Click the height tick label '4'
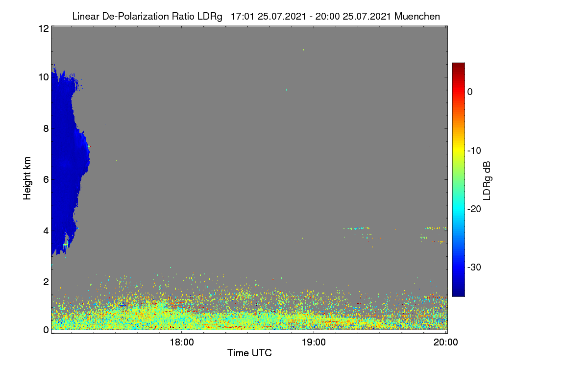Image resolution: width=588 pixels, height=392 pixels. [x=46, y=231]
